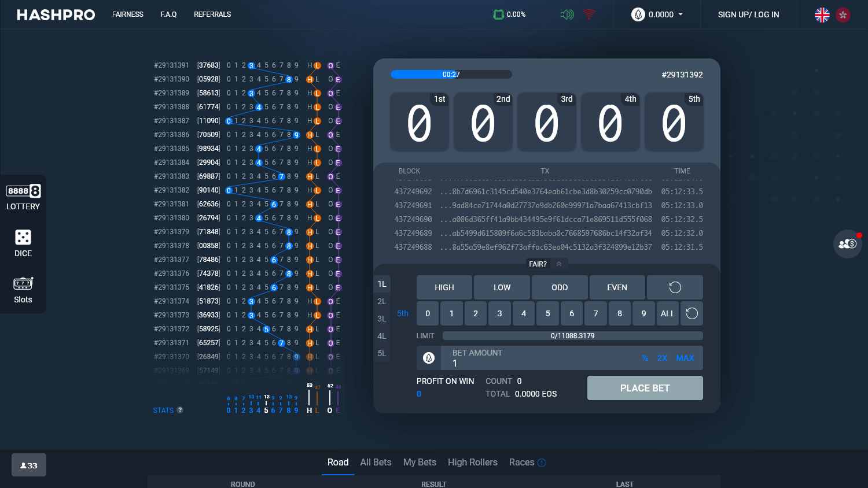Click the Races info icon
This screenshot has height=488, width=868.
542,463
